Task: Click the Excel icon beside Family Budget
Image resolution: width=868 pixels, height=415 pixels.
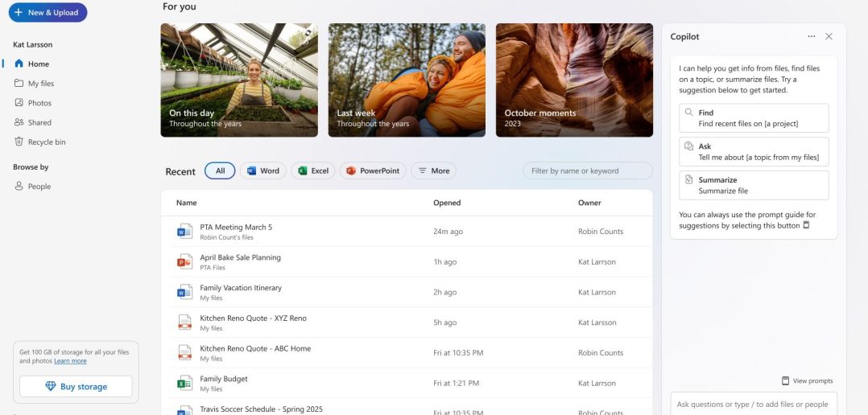Action: tap(184, 384)
